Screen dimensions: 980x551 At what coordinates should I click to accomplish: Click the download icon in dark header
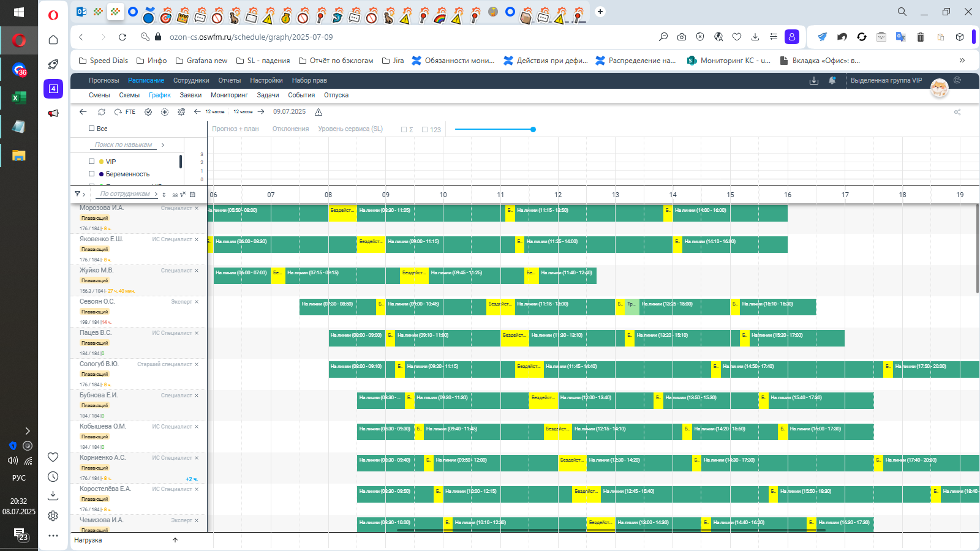coord(814,80)
